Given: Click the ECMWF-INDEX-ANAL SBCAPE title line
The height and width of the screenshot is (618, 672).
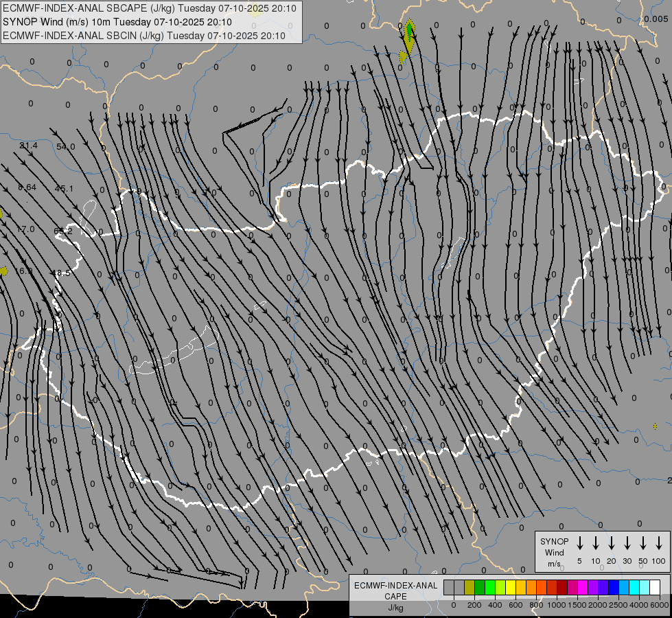Looking at the screenshot, I should click(x=150, y=8).
